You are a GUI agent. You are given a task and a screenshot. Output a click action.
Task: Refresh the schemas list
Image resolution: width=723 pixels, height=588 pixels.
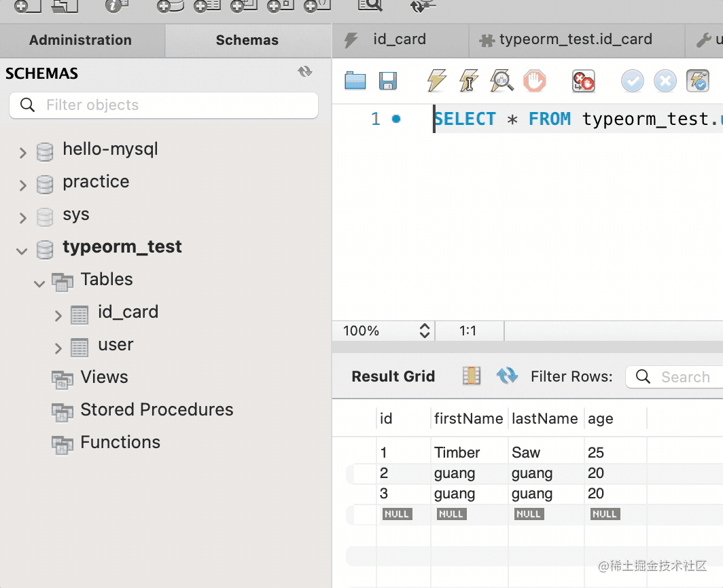[x=305, y=72]
